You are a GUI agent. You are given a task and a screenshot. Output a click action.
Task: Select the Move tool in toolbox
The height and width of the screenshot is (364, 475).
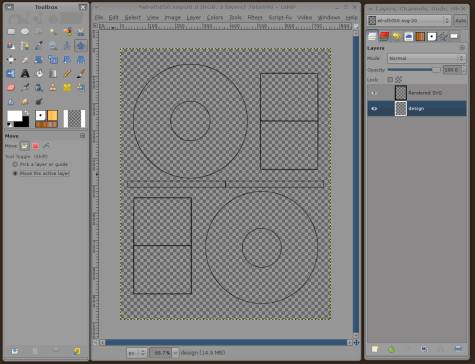81,46
